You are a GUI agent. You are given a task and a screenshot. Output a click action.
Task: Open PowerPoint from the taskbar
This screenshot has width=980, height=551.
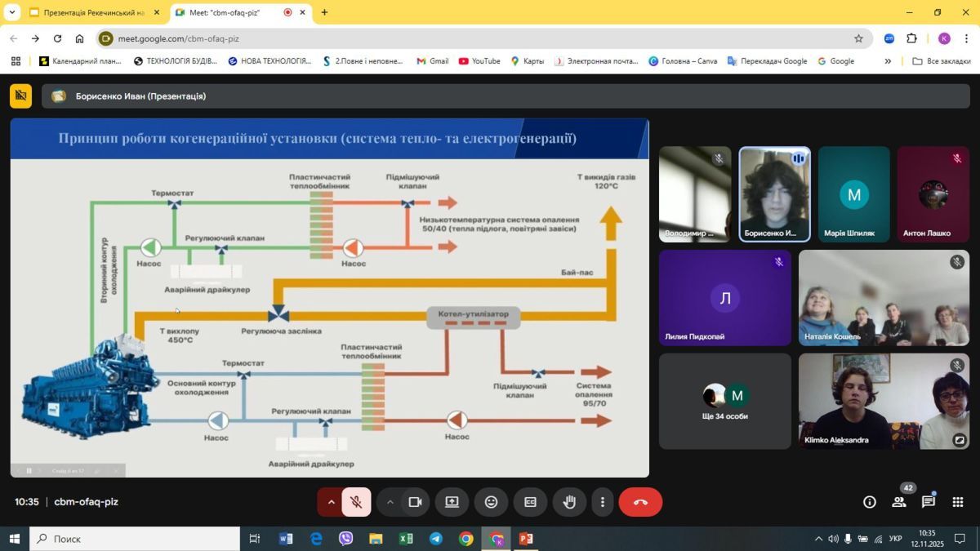pos(526,539)
